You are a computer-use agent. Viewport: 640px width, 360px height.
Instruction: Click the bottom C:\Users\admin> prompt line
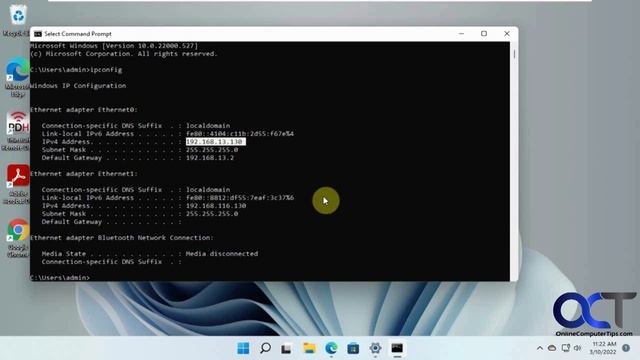click(x=60, y=278)
